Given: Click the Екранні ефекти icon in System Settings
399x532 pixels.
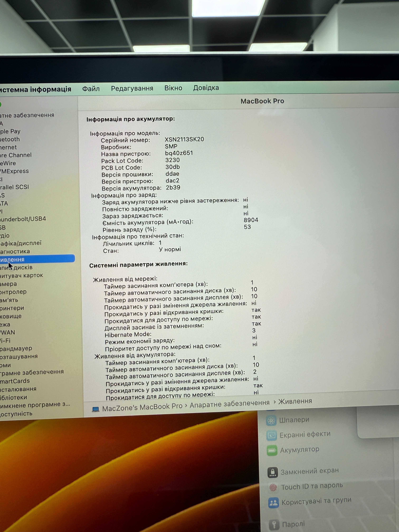Looking at the screenshot, I should tap(272, 436).
